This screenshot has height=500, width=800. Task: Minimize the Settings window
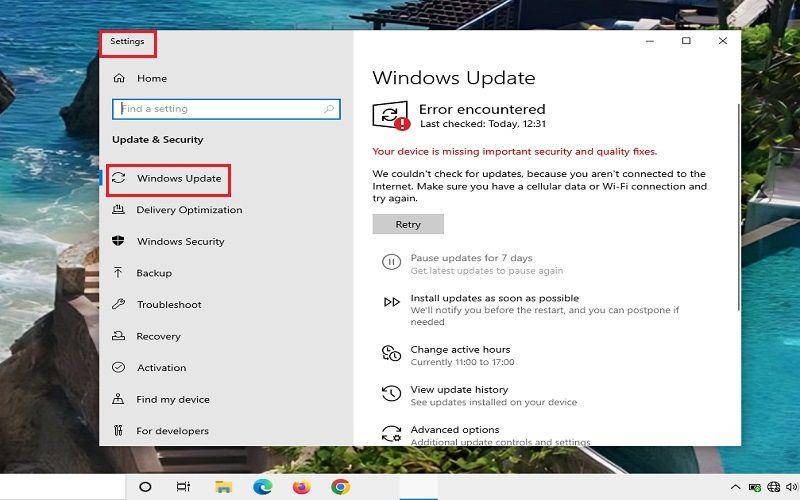(x=649, y=41)
